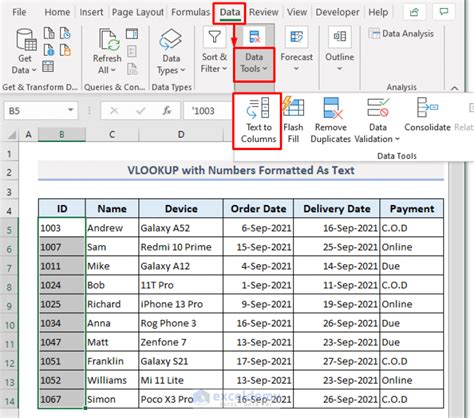This screenshot has width=474, height=418.
Task: Click the Cancel X formula button
Action: [x=114, y=111]
